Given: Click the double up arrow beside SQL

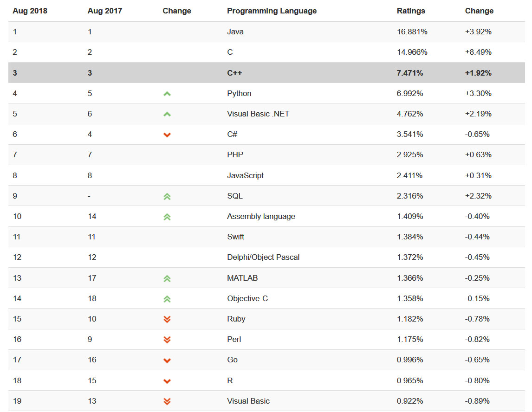Looking at the screenshot, I should pyautogui.click(x=167, y=196).
